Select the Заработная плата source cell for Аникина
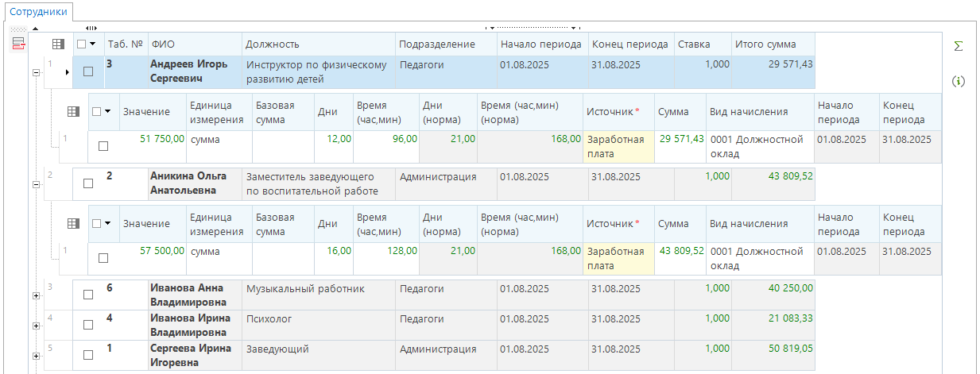The image size is (980, 374). (618, 259)
